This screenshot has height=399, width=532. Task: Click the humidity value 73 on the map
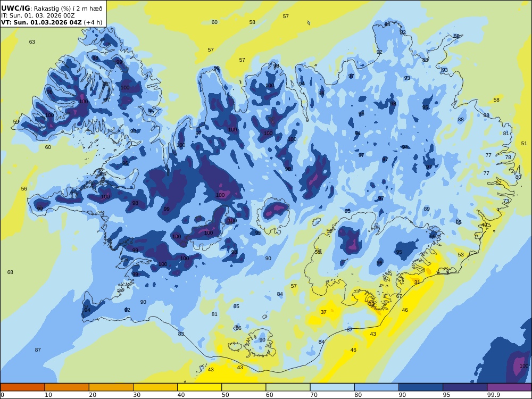506,201
